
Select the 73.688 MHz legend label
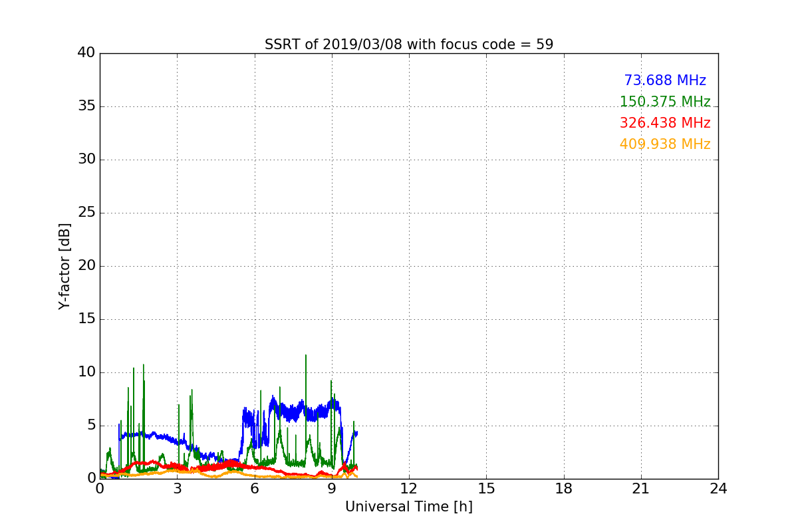click(x=665, y=80)
